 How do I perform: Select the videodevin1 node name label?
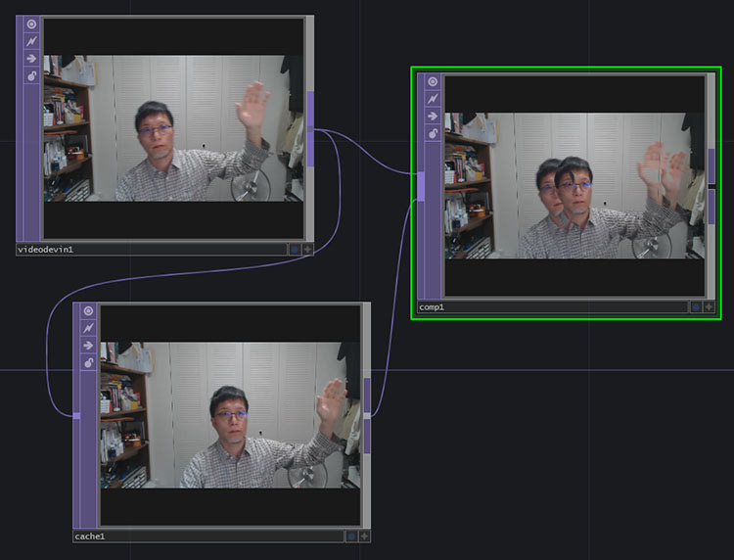click(45, 250)
